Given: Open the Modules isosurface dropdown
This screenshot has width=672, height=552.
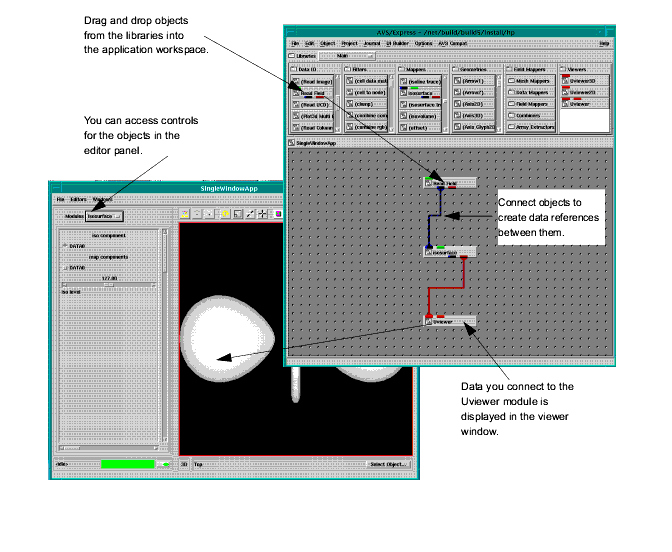Looking at the screenshot, I should pos(104,214).
